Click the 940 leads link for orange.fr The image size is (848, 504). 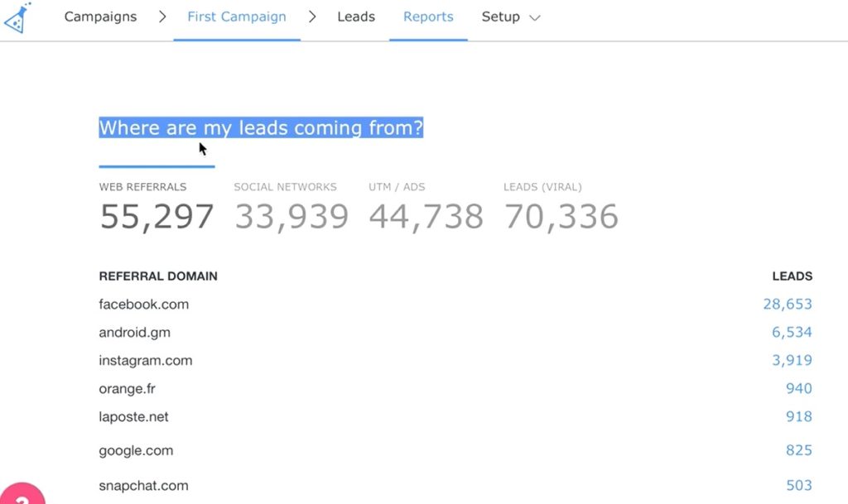799,388
